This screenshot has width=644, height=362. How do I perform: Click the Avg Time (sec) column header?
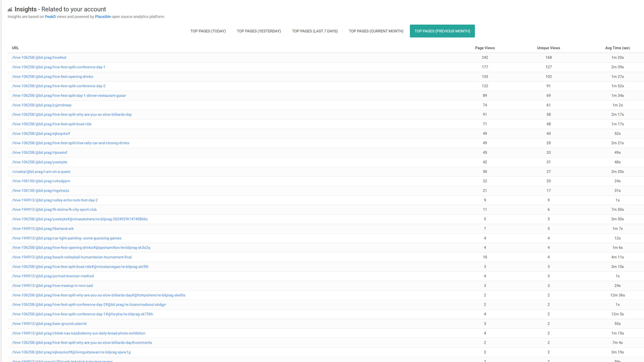617,48
